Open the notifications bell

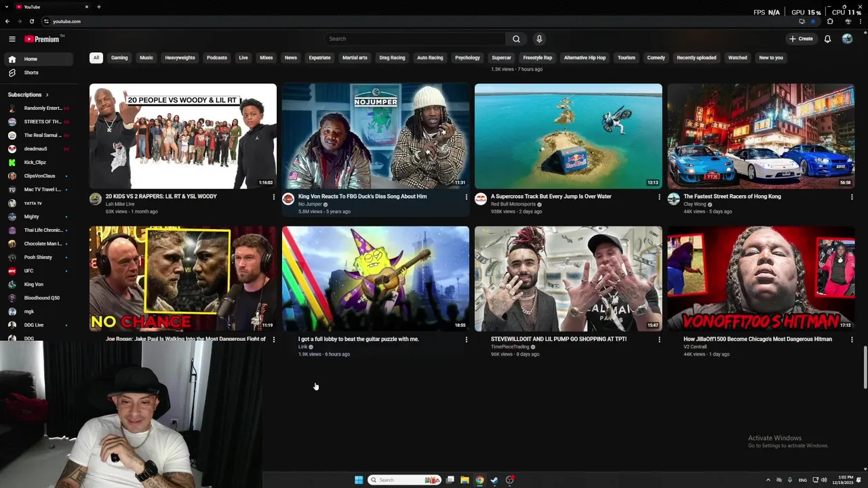(827, 39)
